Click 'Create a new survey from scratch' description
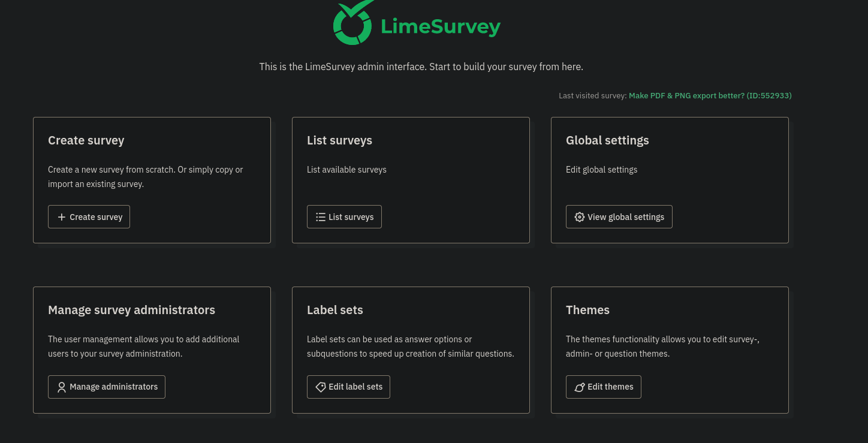Screen dimensions: 868x443 tap(146, 177)
